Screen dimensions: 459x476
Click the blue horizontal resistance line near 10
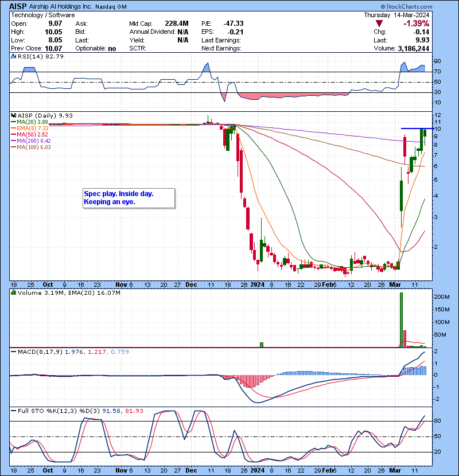(417, 128)
